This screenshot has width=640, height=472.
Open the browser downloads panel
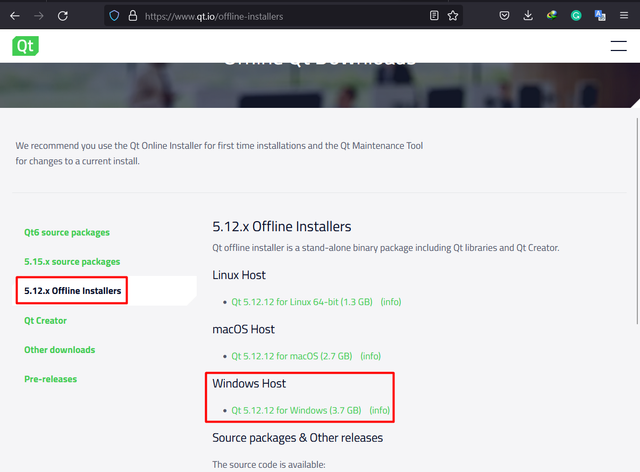[528, 16]
